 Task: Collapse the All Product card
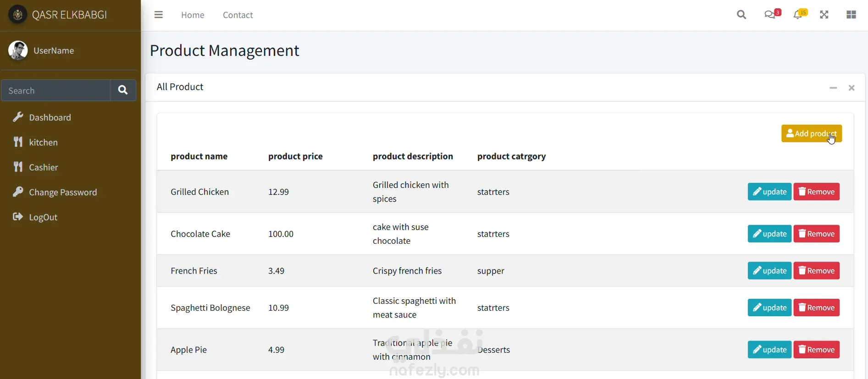pyautogui.click(x=833, y=88)
